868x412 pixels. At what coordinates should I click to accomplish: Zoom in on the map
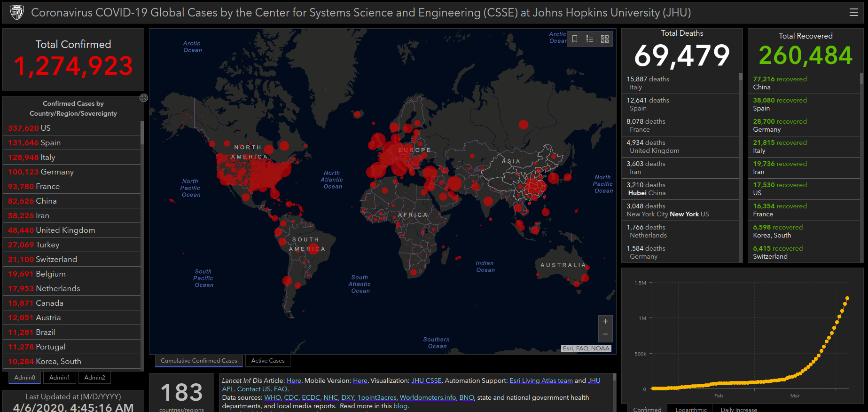[x=605, y=321]
